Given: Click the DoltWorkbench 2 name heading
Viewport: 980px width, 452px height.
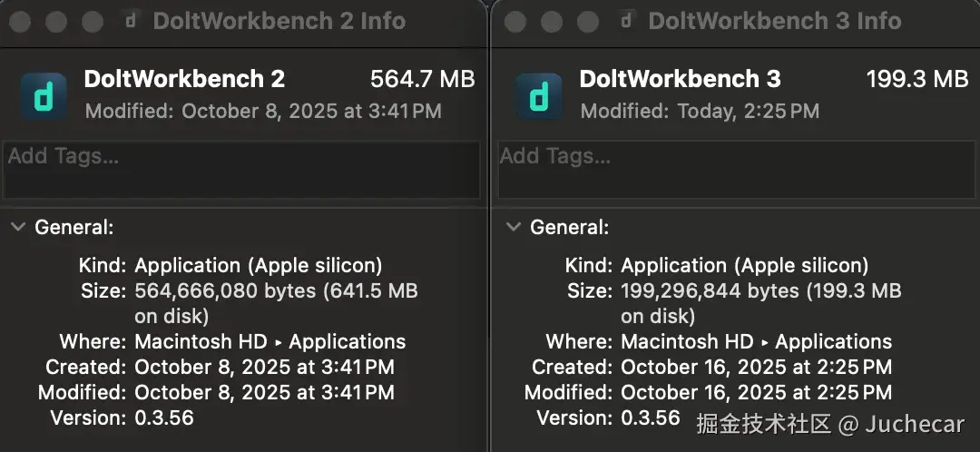Looking at the screenshot, I should [184, 80].
